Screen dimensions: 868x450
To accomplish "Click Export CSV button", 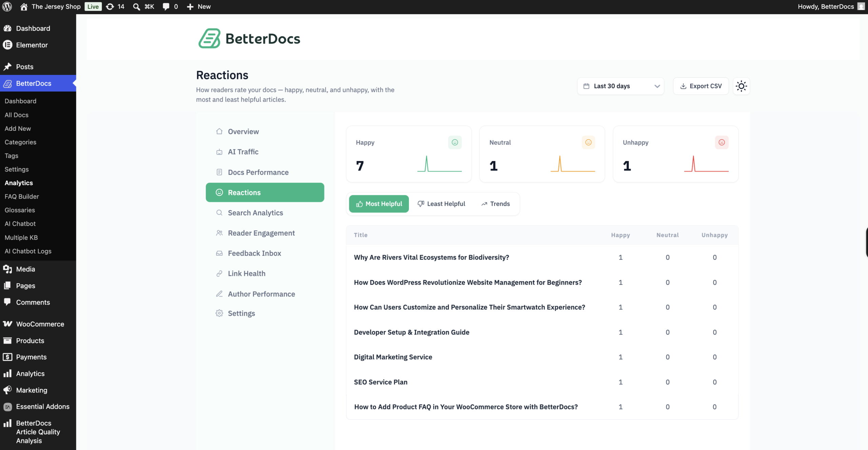I will pos(701,86).
